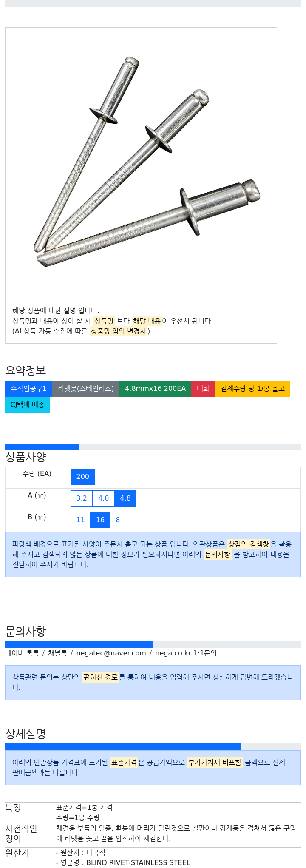Choose A dimension 4.8

125,498
